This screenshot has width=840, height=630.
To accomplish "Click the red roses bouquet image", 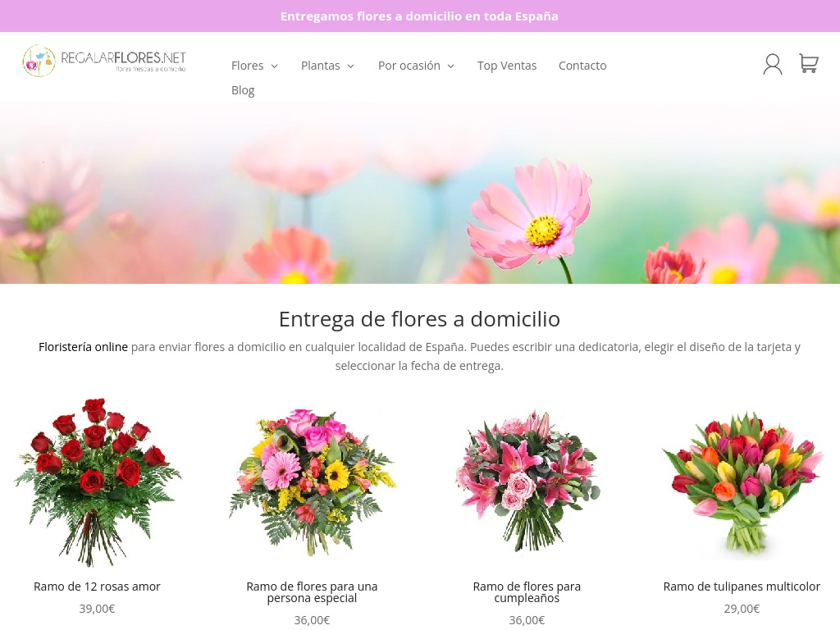I will pyautogui.click(x=97, y=482).
